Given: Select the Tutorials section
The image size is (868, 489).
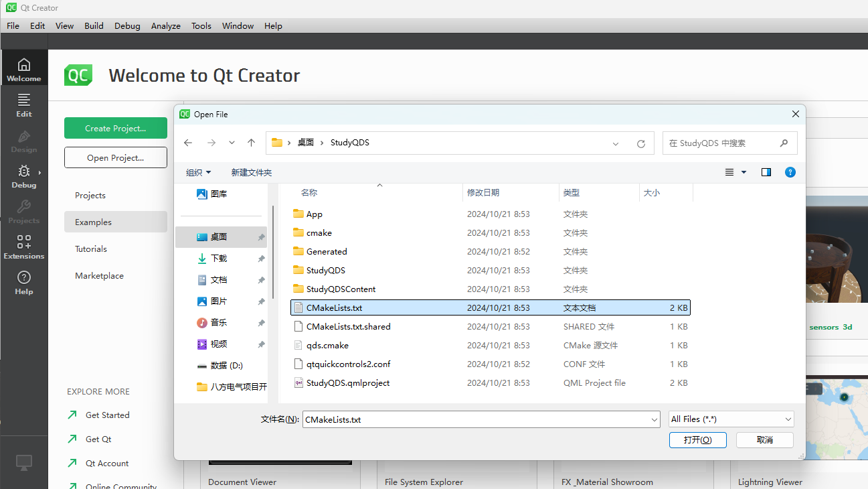Looking at the screenshot, I should (116, 249).
